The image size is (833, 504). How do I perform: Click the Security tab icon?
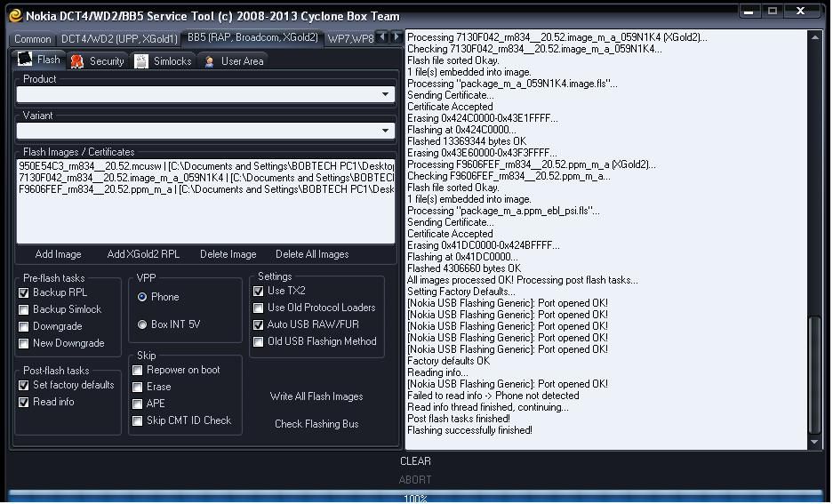pos(77,61)
